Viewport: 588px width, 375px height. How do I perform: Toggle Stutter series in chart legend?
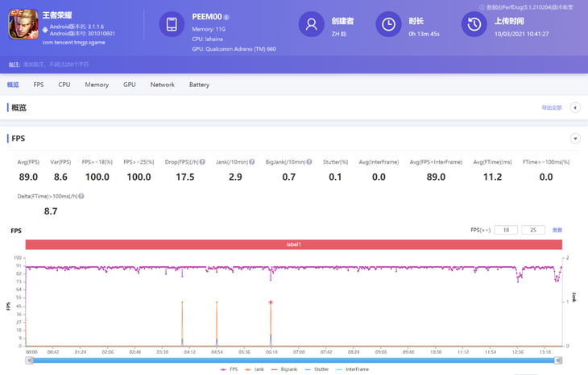click(317, 369)
